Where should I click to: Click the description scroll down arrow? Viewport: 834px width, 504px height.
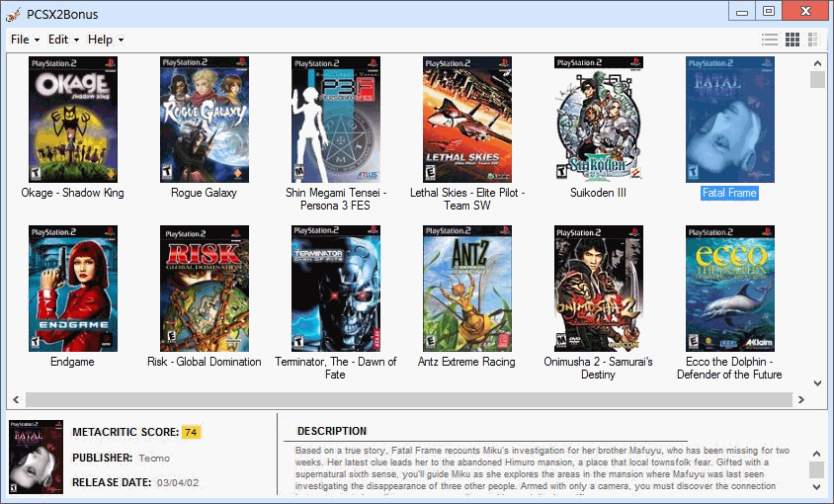pyautogui.click(x=817, y=487)
